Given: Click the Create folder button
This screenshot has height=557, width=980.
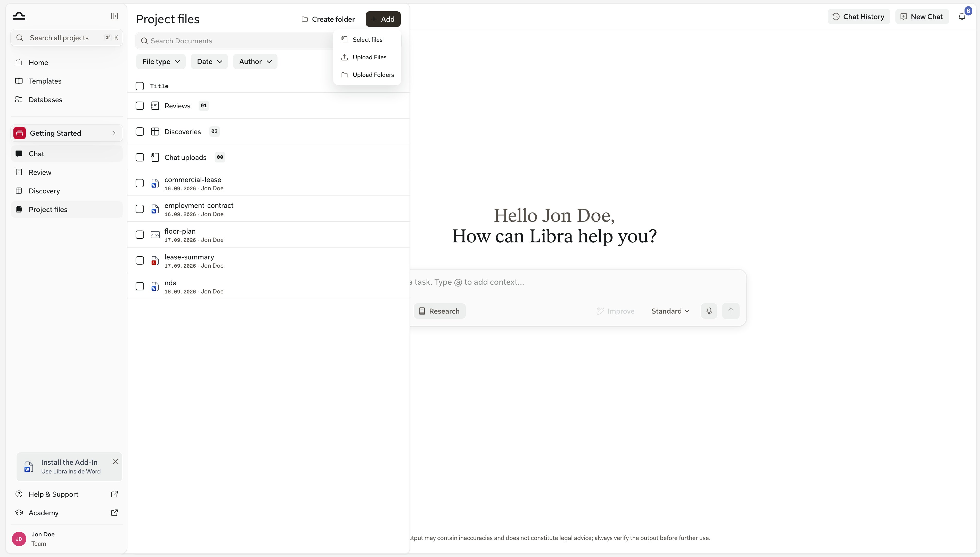Looking at the screenshot, I should (x=328, y=19).
